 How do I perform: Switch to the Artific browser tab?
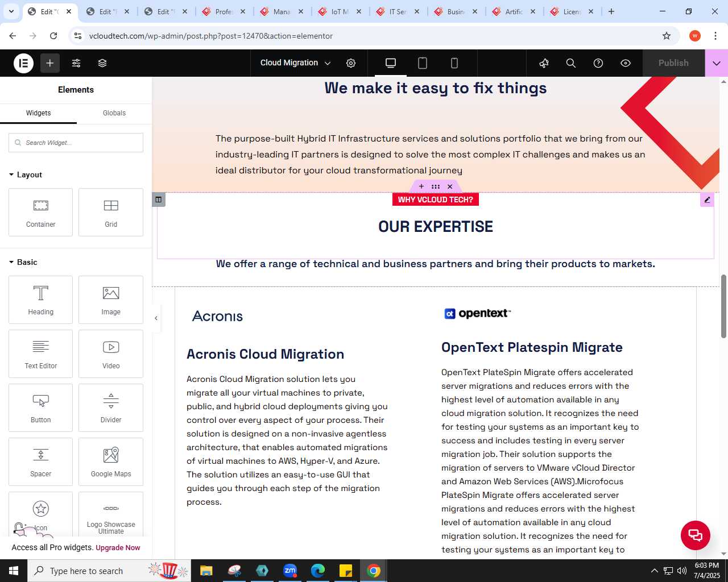[x=514, y=11]
